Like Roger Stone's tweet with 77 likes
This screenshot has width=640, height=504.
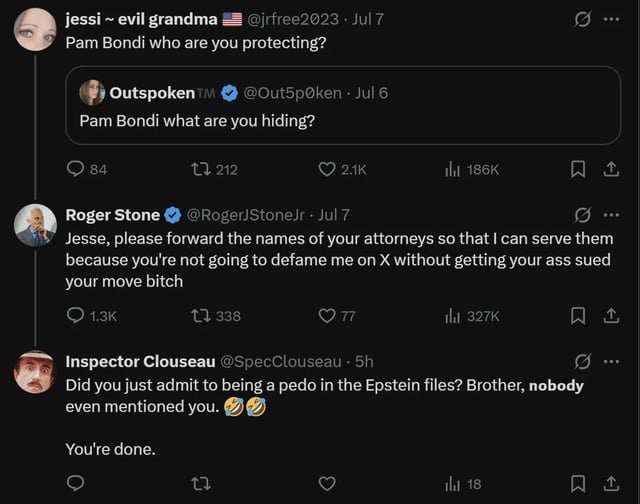(x=327, y=316)
